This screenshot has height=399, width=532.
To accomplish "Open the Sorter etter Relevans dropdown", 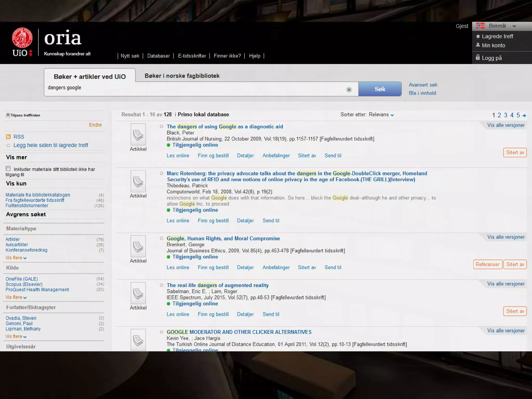I will 381,115.
